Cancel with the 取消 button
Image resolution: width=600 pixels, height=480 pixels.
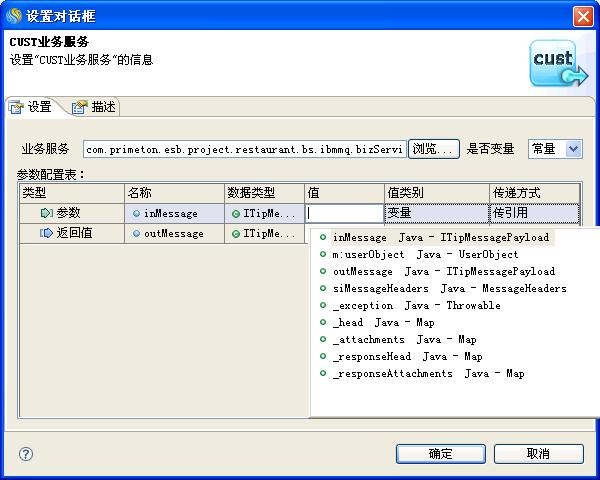[x=539, y=454]
